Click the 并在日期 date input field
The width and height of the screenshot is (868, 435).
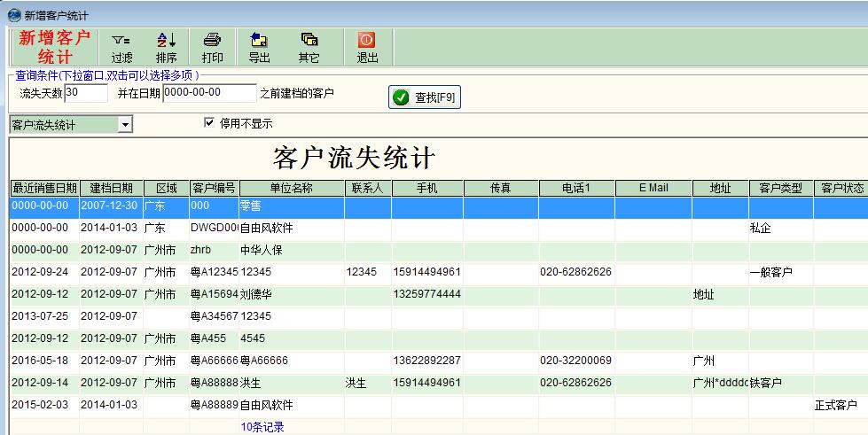click(x=208, y=93)
